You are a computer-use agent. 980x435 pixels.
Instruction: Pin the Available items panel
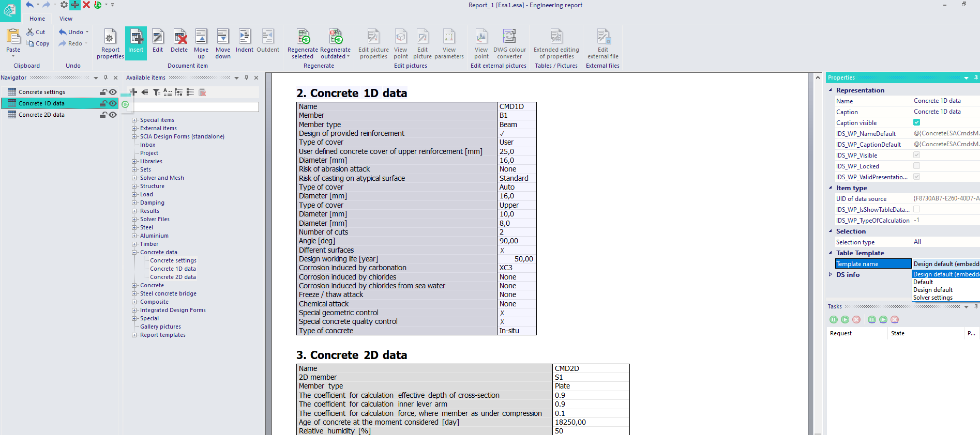coord(246,77)
